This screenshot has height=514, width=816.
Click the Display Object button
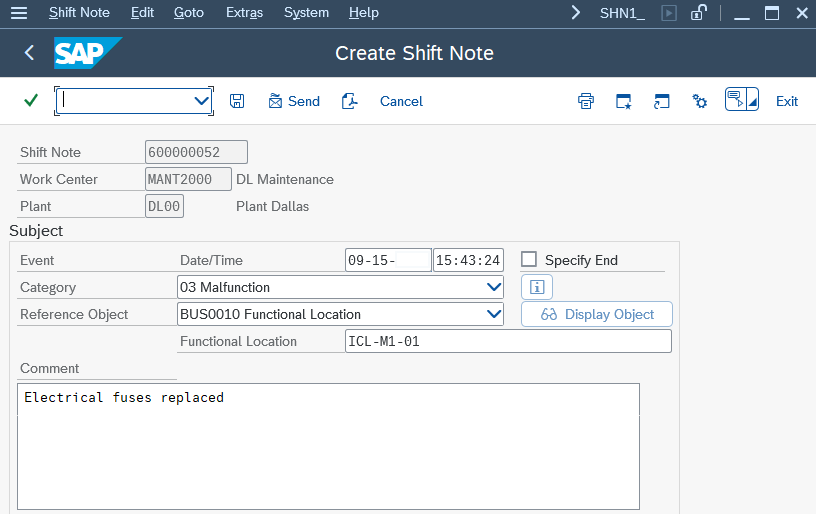tap(596, 314)
